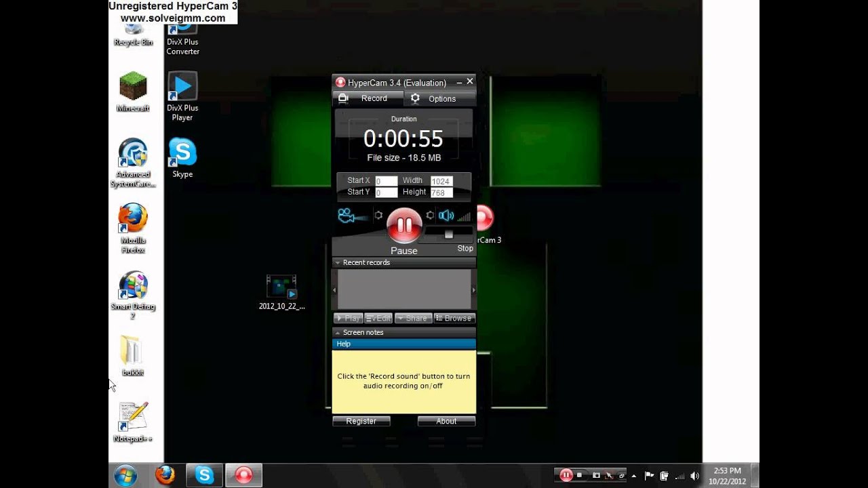Take a snapshot with the taskbar camera icon
868x488 pixels.
[x=596, y=475]
